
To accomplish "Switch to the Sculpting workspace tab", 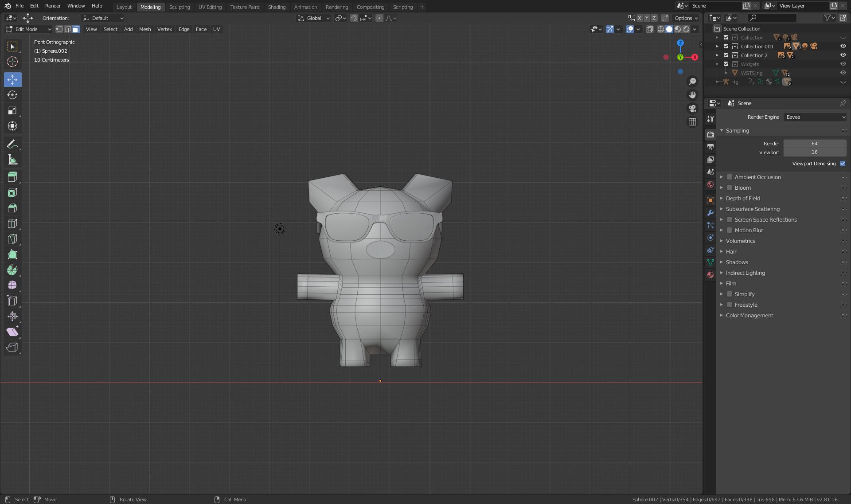I will tap(180, 7).
